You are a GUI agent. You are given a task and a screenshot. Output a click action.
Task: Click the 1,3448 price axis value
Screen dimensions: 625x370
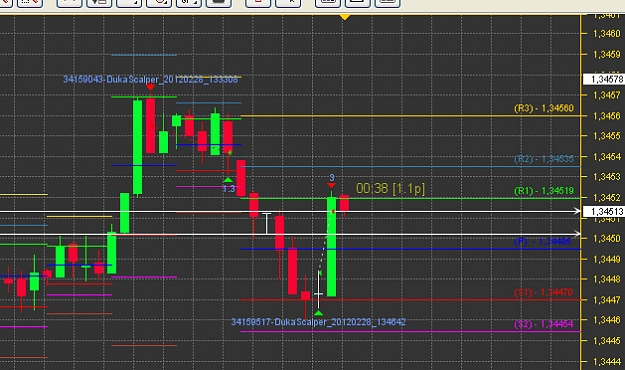coord(607,279)
